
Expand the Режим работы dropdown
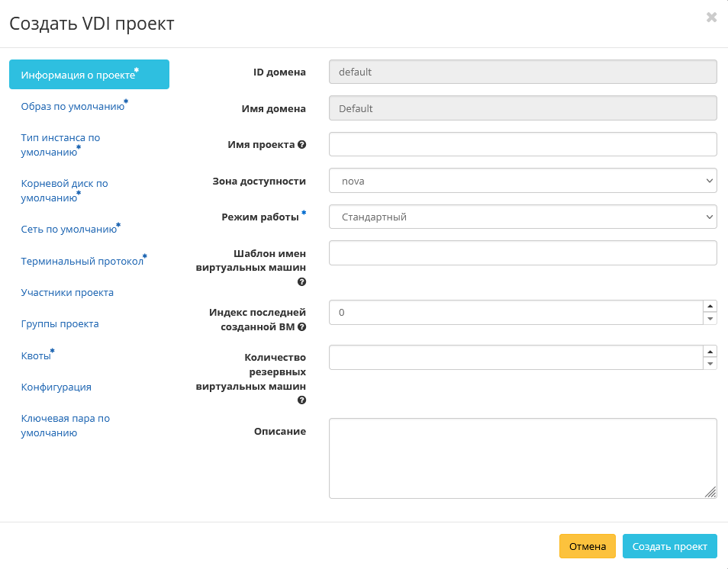click(523, 217)
